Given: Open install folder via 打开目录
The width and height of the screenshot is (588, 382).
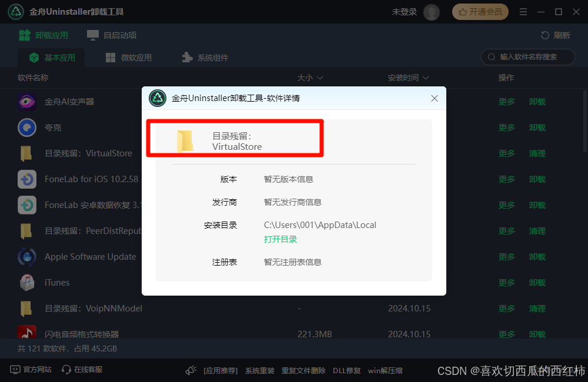Looking at the screenshot, I should [x=280, y=239].
